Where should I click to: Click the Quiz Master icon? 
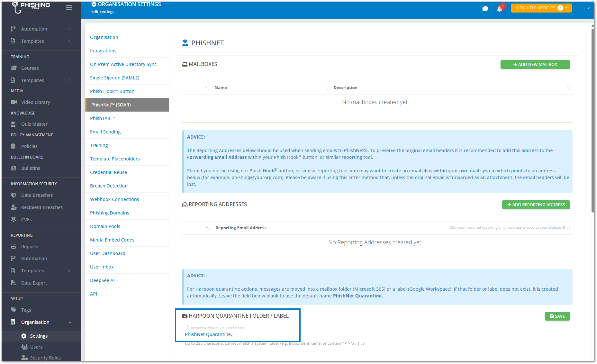point(14,124)
